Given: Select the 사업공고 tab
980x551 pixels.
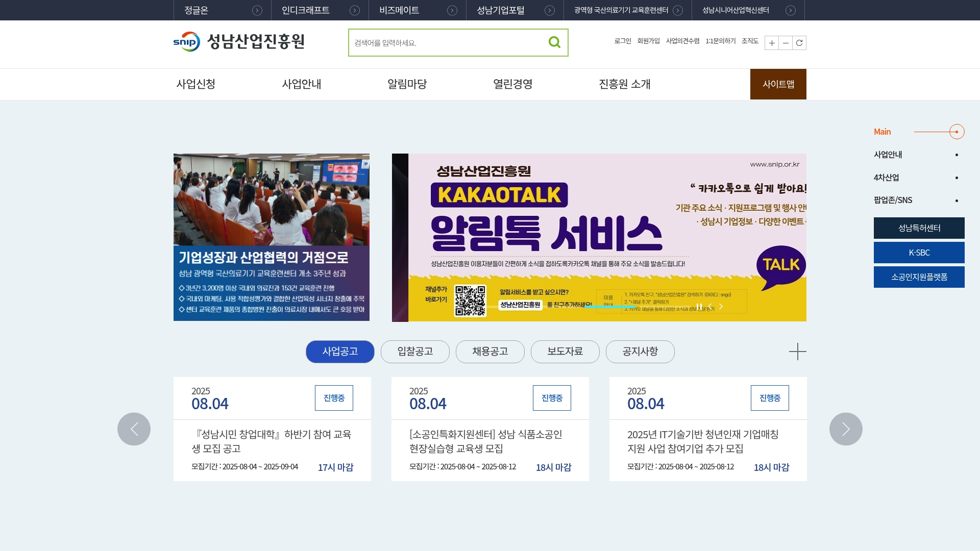Looking at the screenshot, I should [x=340, y=352].
